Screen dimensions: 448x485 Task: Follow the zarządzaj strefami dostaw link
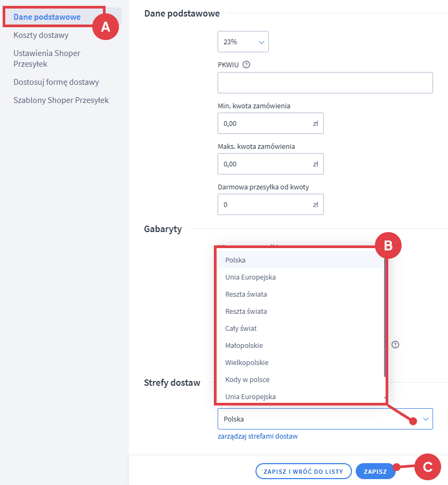258,436
